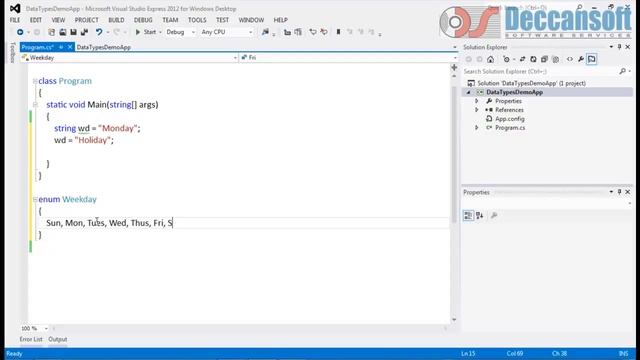640x360 pixels.
Task: Click the Property Pages wrench icon
Action: point(494,216)
